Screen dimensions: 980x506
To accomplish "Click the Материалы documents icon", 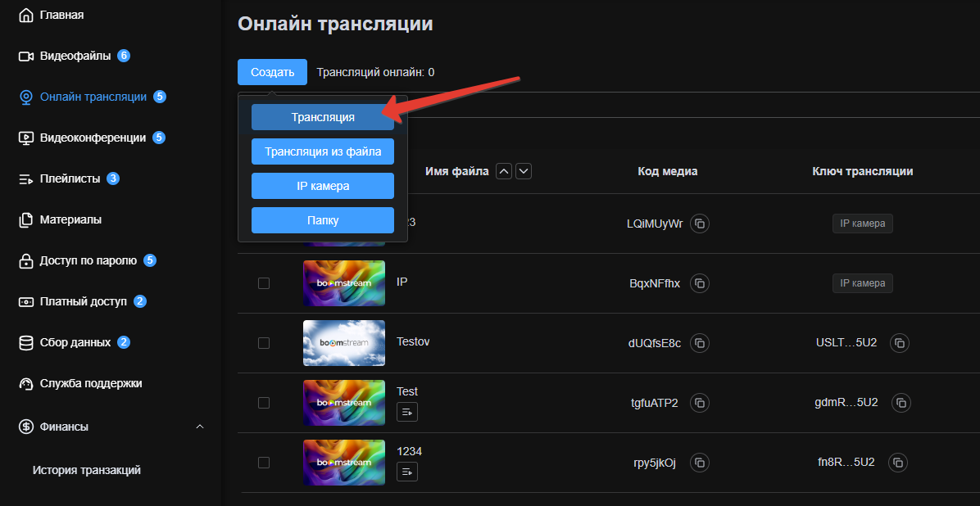I will [x=25, y=220].
